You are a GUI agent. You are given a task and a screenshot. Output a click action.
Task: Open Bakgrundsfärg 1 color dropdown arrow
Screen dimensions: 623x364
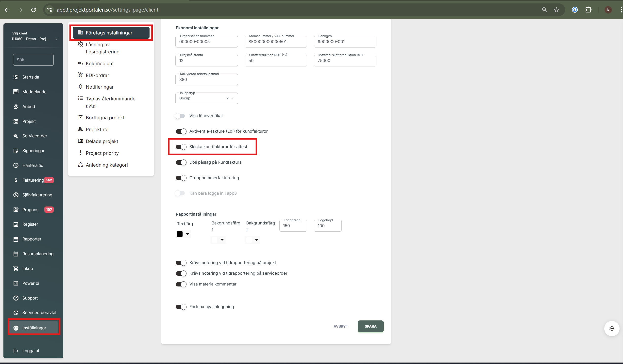[222, 240]
